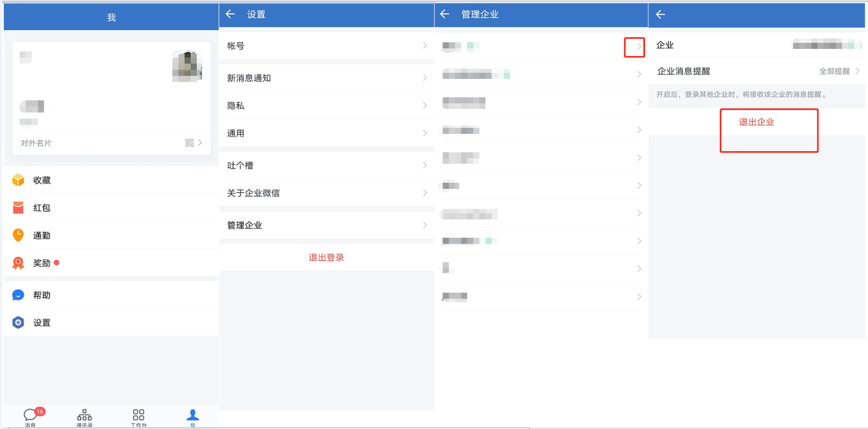Open the 通讯录 contacts tab
The width and height of the screenshot is (868, 429).
click(83, 417)
